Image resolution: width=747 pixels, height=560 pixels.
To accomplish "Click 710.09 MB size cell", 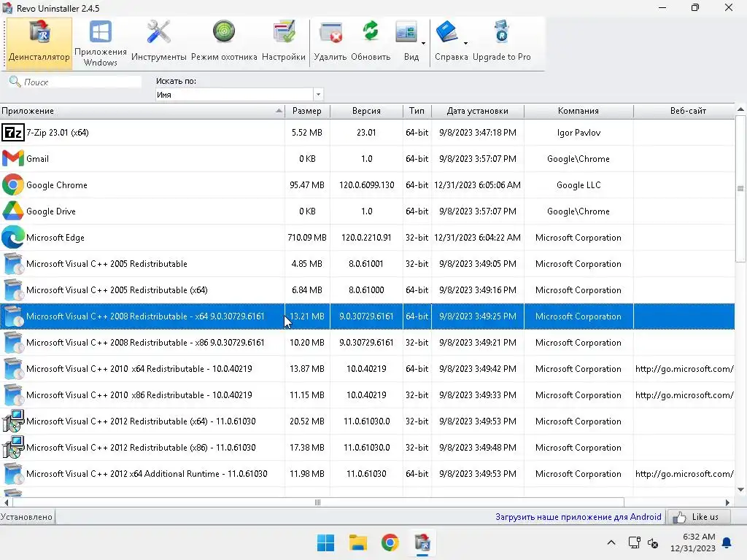I will tap(307, 237).
